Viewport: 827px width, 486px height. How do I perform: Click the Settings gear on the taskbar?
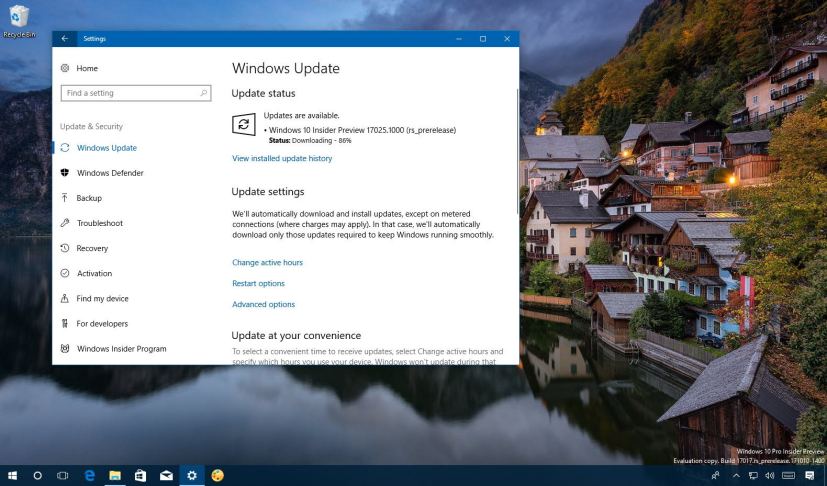click(191, 475)
